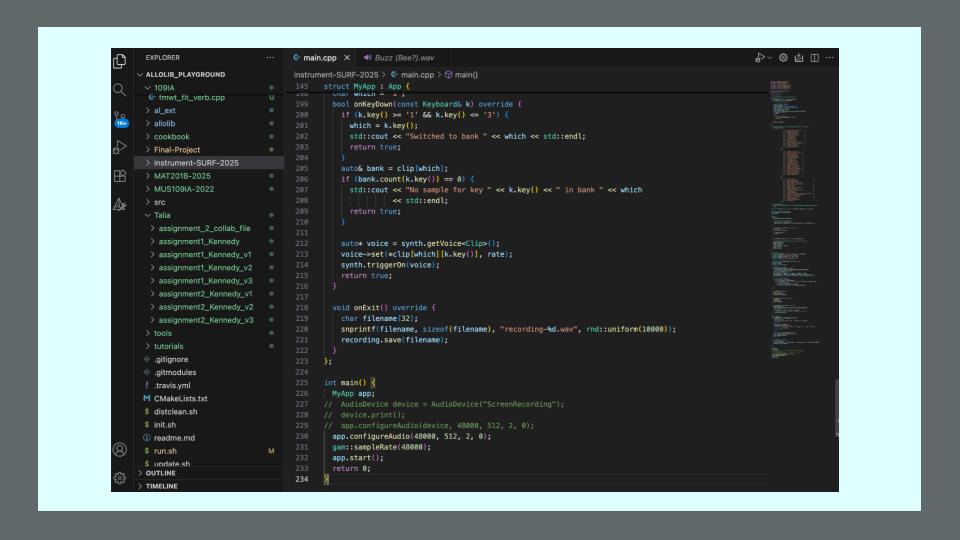Expand the OUTLINE section
This screenshot has width=960, height=540.
click(x=160, y=473)
